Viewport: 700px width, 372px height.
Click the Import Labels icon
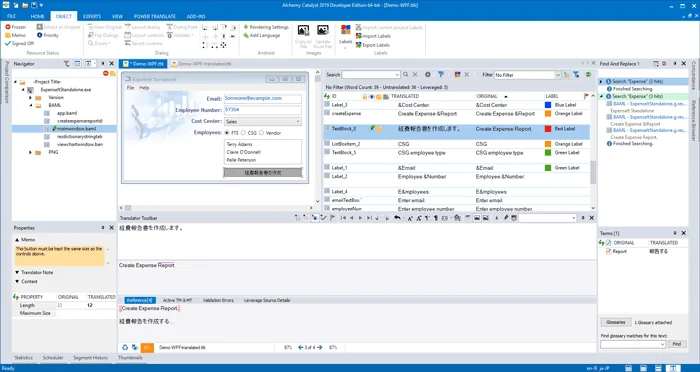(x=358, y=36)
